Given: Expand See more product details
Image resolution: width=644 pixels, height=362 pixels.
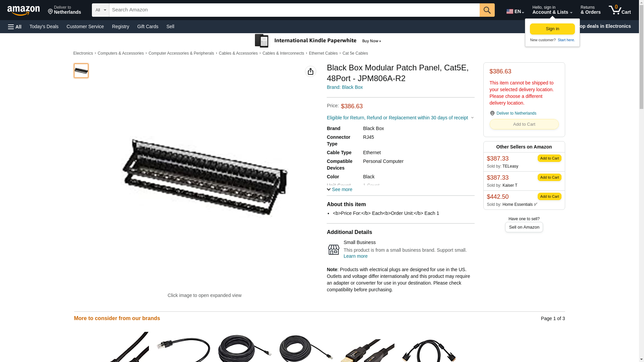Looking at the screenshot, I should (339, 190).
